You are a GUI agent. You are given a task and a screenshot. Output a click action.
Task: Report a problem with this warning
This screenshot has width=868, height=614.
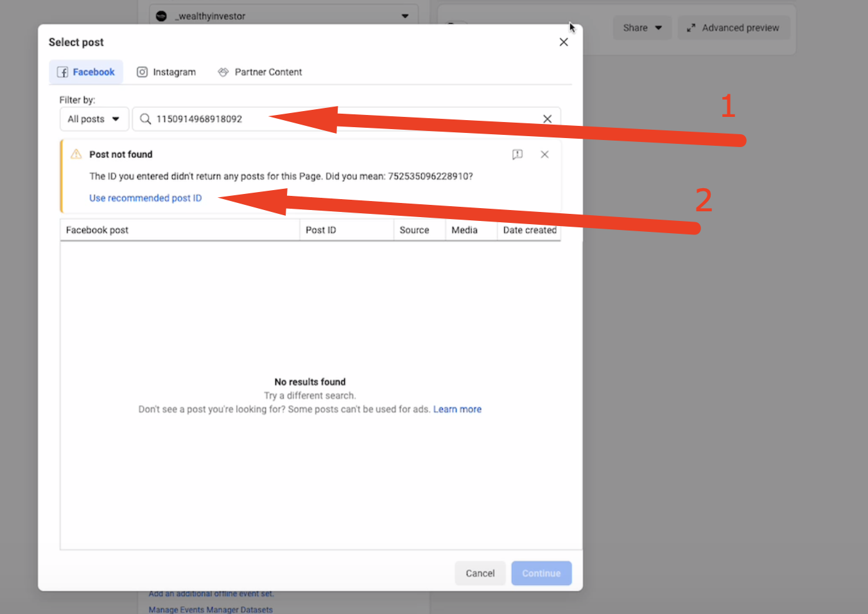(x=517, y=154)
